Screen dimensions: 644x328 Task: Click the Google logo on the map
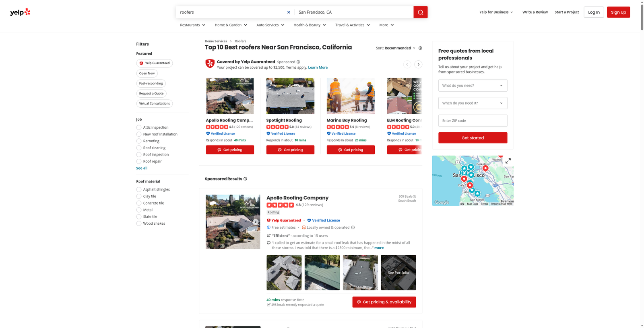442,202
